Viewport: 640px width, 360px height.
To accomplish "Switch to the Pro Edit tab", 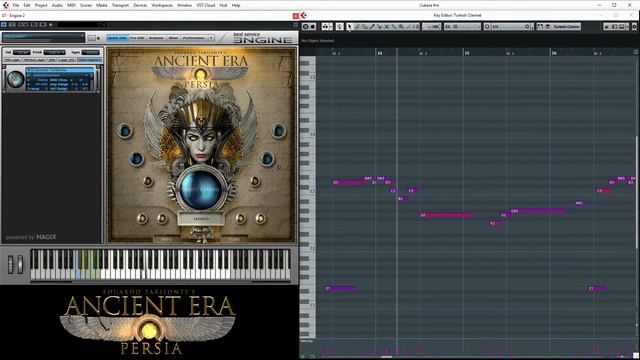I will 137,38.
